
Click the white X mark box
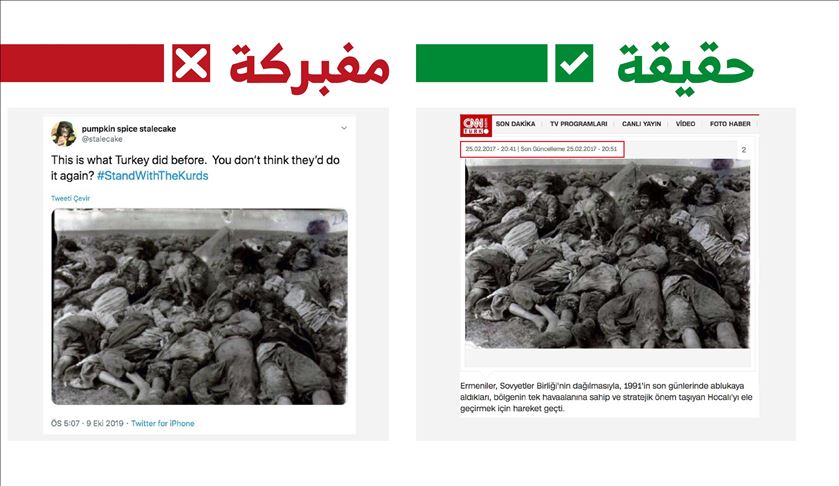pyautogui.click(x=191, y=63)
